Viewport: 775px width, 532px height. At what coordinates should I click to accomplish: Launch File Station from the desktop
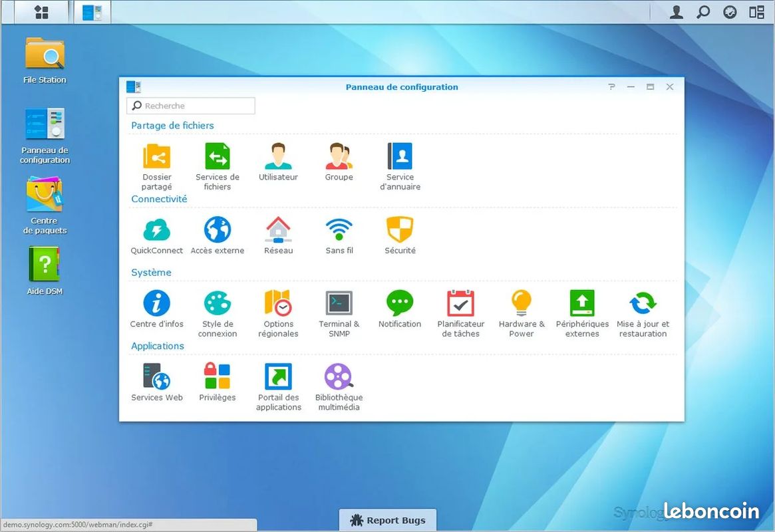(44, 53)
